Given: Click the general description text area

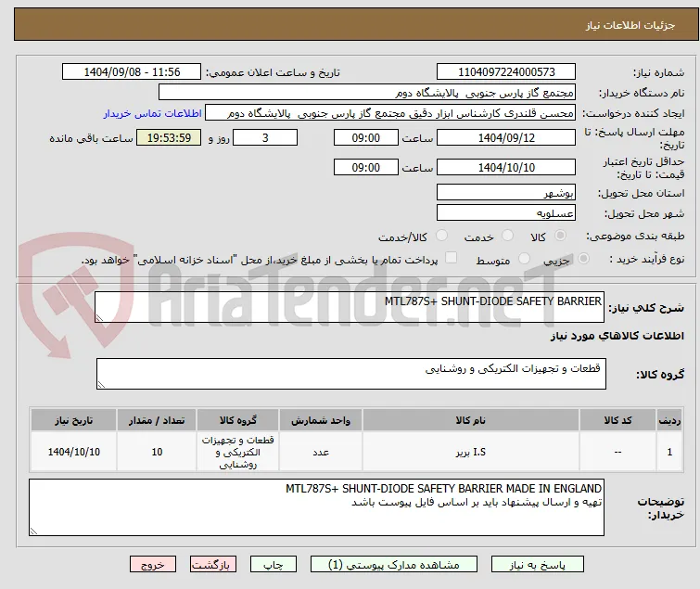Looking at the screenshot, I should 350,307.
